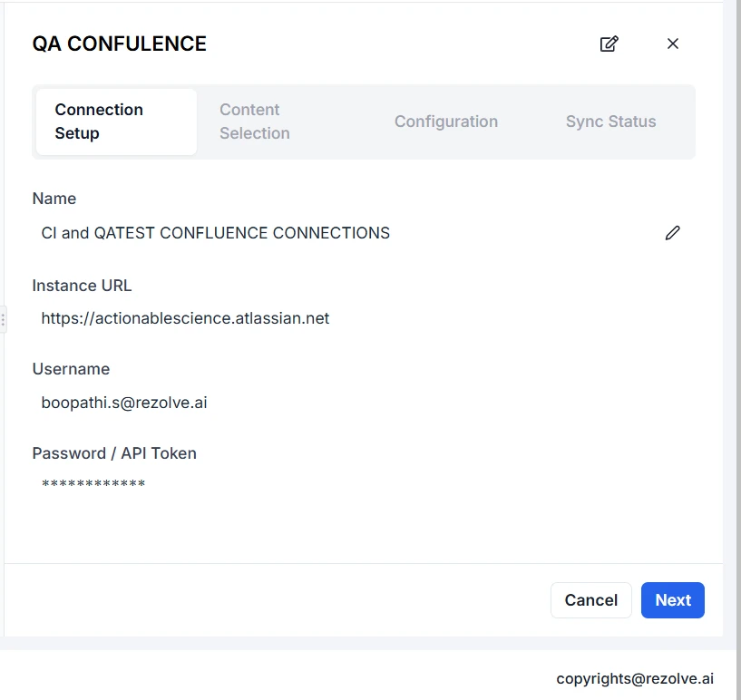Screen dimensions: 741x700
Task: Click the QA CONFLUENCE heading
Action: point(119,44)
